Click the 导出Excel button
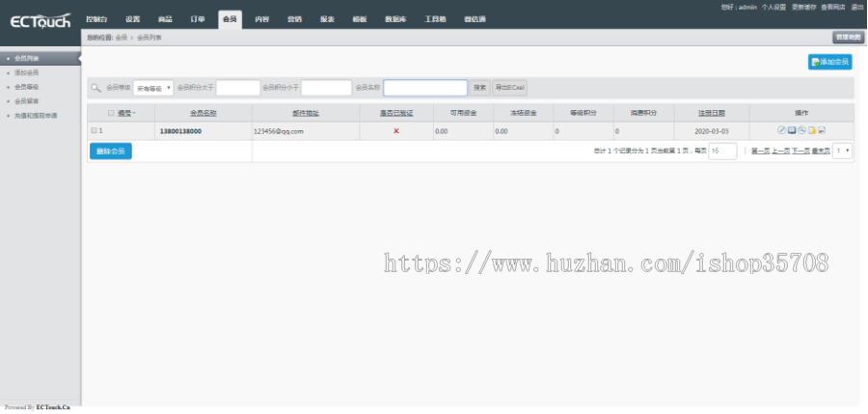Screen dimensions: 868x414 point(510,88)
